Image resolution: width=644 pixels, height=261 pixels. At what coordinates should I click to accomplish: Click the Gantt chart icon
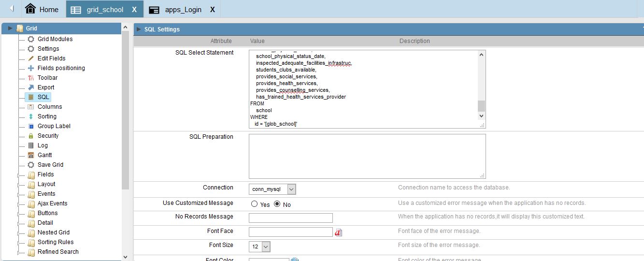31,155
